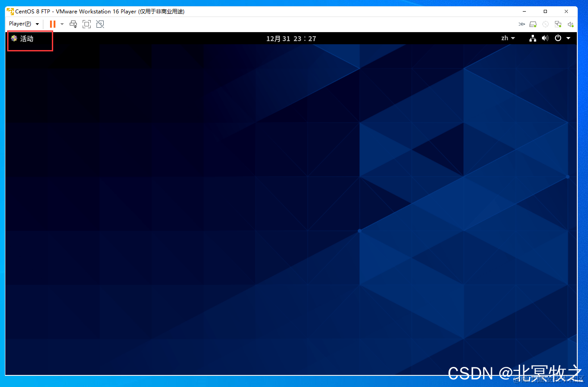Pause the virtual machine with the orange button
This screenshot has height=387, width=588.
53,24
